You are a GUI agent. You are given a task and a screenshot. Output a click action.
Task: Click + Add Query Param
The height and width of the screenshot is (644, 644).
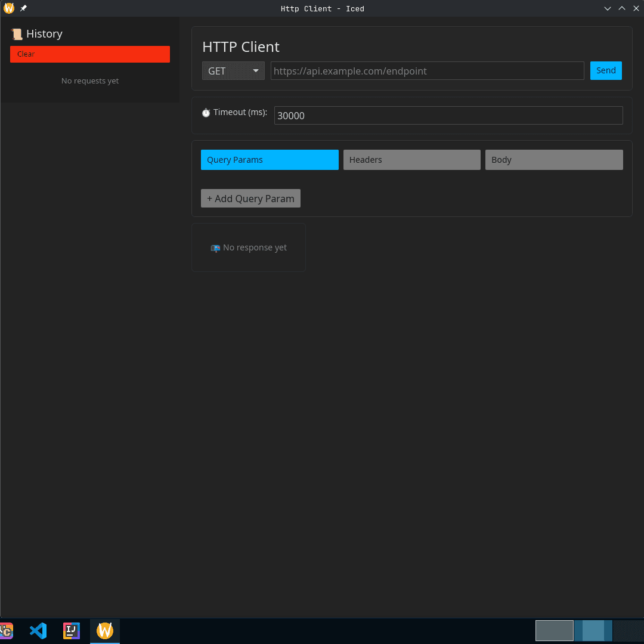[250, 198]
